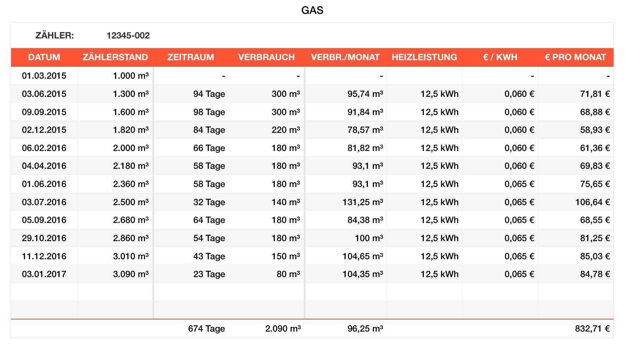Click the ZEITRAUM header cell
Screen dimensions: 626x364
(191, 57)
